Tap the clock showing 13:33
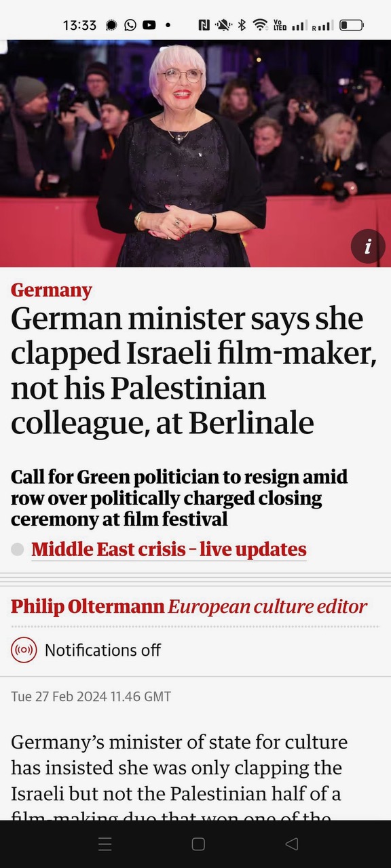Image resolution: width=391 pixels, height=868 pixels. (x=80, y=25)
